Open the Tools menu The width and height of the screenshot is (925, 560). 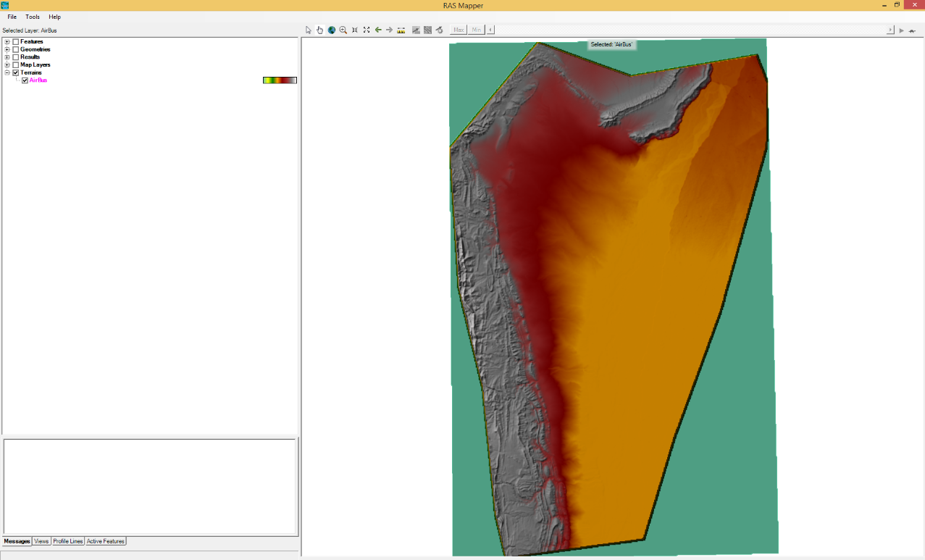click(33, 17)
